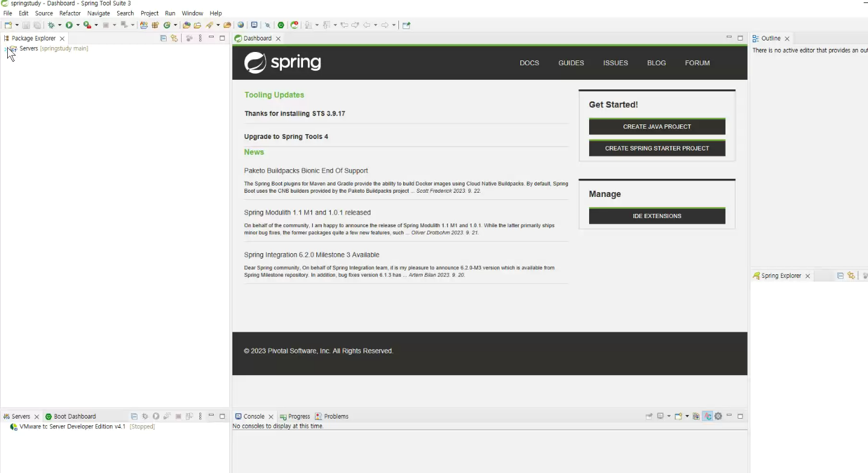Toggle Link with Editor in Spring Explorer
The image size is (868, 473).
[x=851, y=275]
